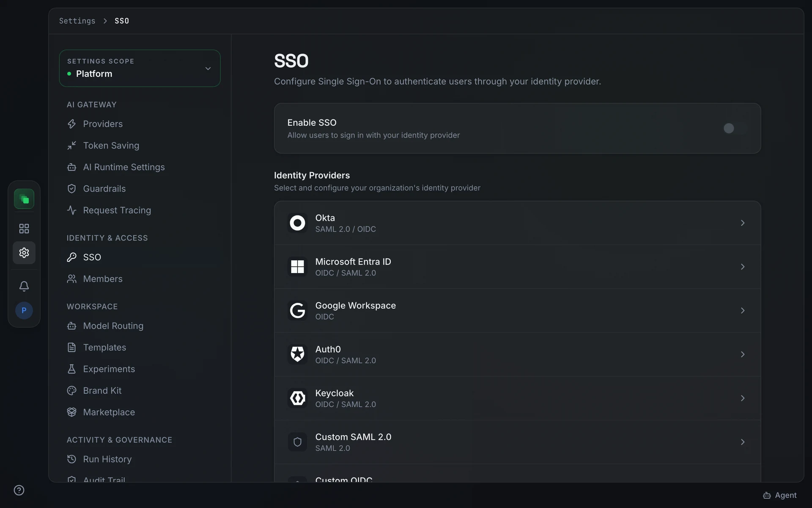This screenshot has width=812, height=508.
Task: Click the green app logo icon
Action: tap(24, 199)
